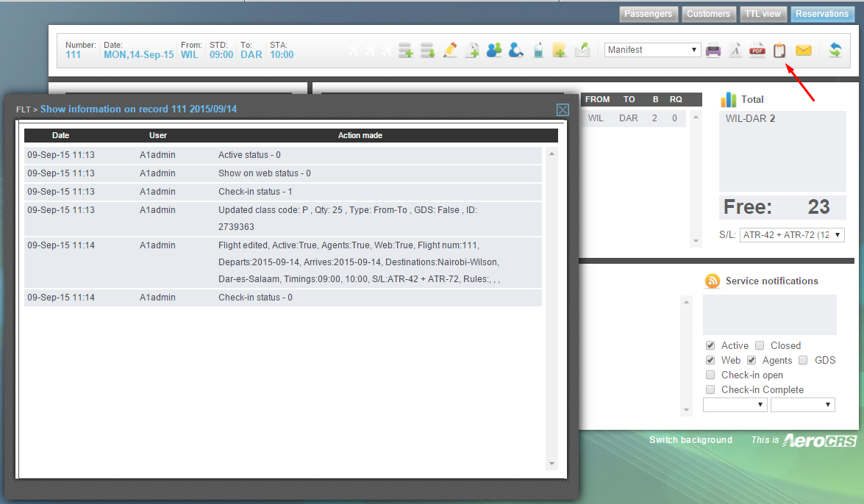Viewport: 864px width, 504px height.
Task: Open the Customers tab
Action: click(708, 14)
